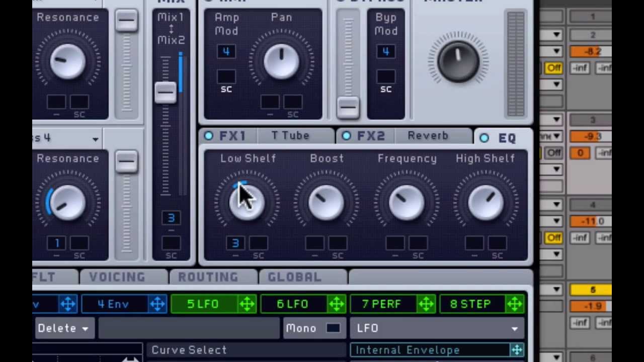Select the Reverb effect in FX2
This screenshot has width=644, height=362.
(428, 136)
